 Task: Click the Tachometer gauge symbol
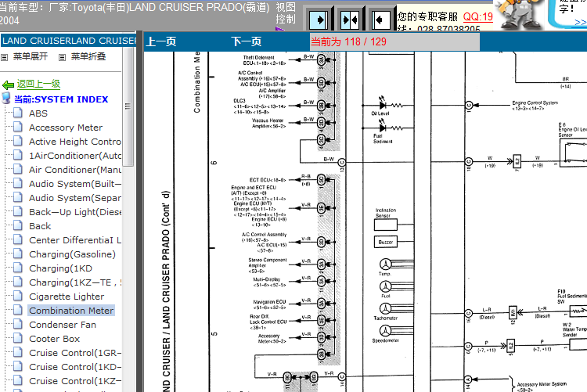(x=386, y=309)
